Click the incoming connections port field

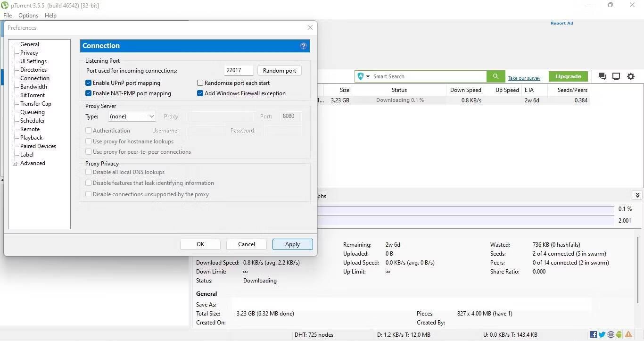[x=238, y=70]
